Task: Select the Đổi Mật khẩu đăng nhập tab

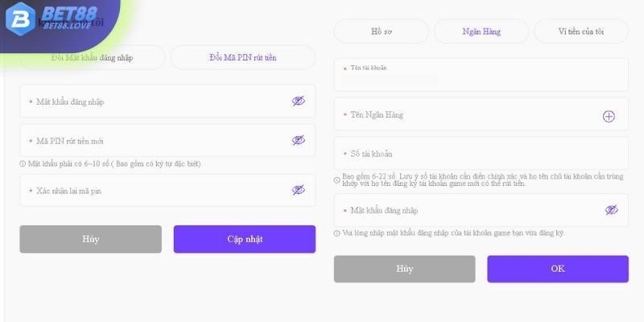Action: pyautogui.click(x=92, y=57)
